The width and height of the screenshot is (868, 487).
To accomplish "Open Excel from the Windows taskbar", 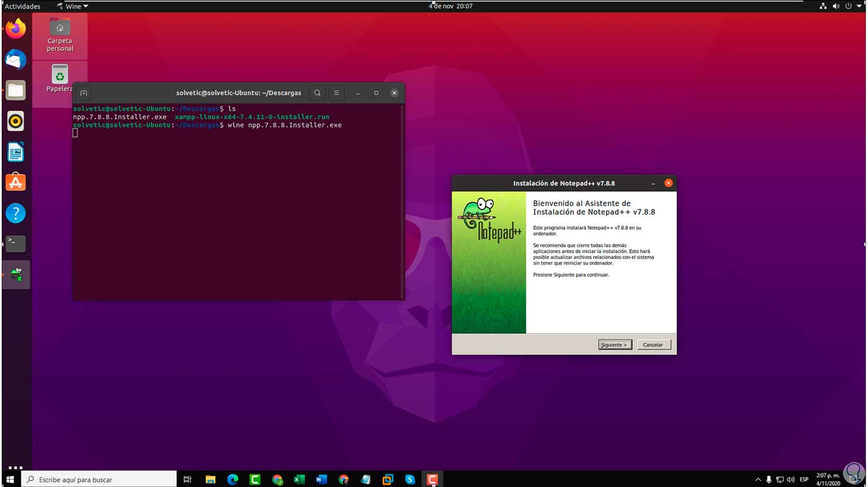I will [x=299, y=480].
